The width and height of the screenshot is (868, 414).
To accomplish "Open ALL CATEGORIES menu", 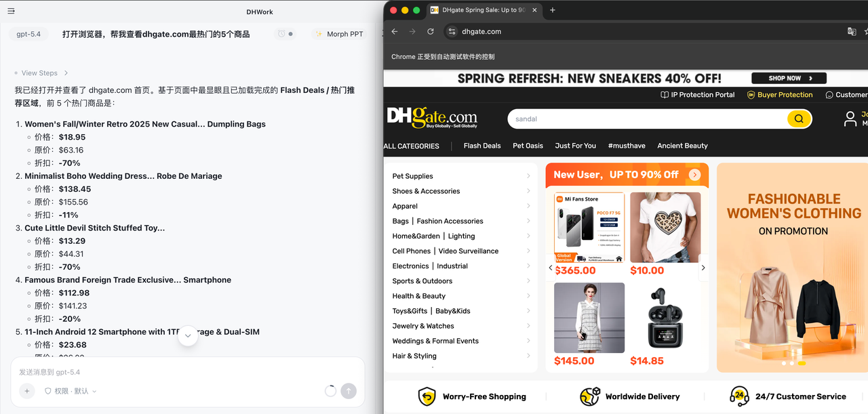I will (412, 146).
